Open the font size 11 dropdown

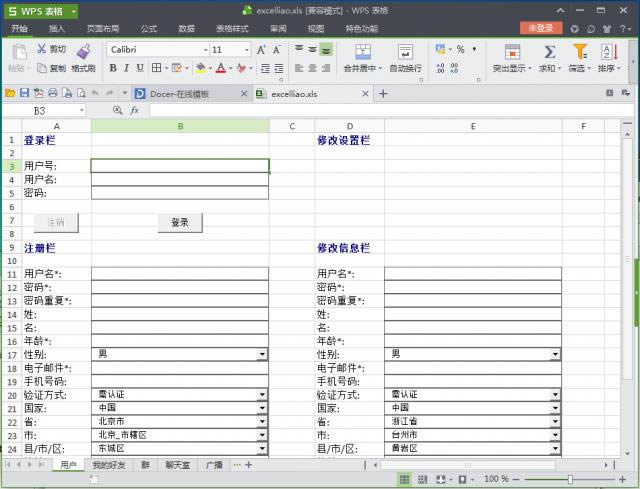[x=247, y=50]
